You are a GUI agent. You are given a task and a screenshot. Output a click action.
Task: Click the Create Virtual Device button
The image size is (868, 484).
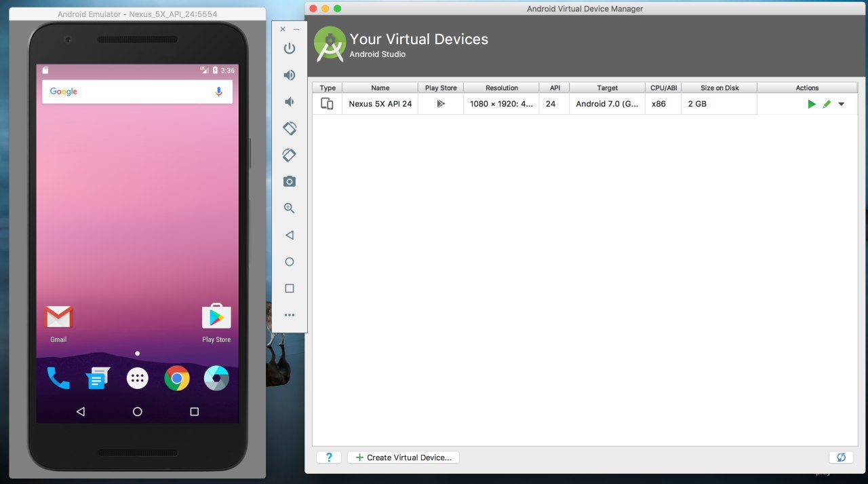pyautogui.click(x=403, y=458)
